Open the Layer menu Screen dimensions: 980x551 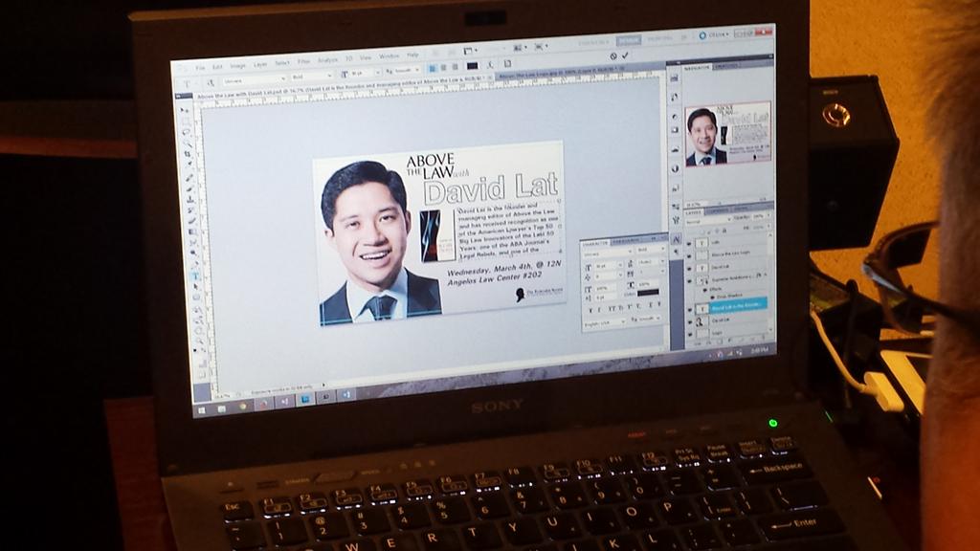tap(260, 65)
